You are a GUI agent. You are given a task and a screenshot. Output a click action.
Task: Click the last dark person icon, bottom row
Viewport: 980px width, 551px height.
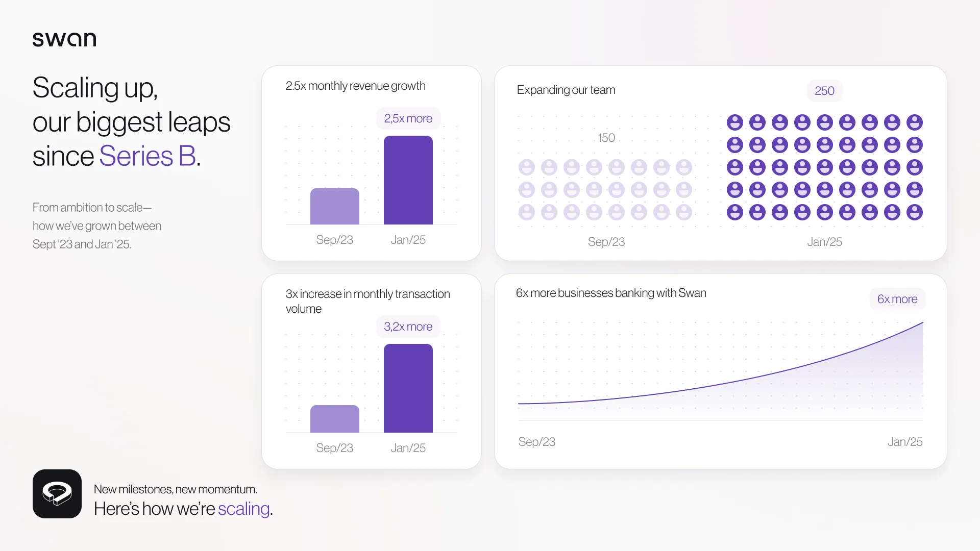914,212
